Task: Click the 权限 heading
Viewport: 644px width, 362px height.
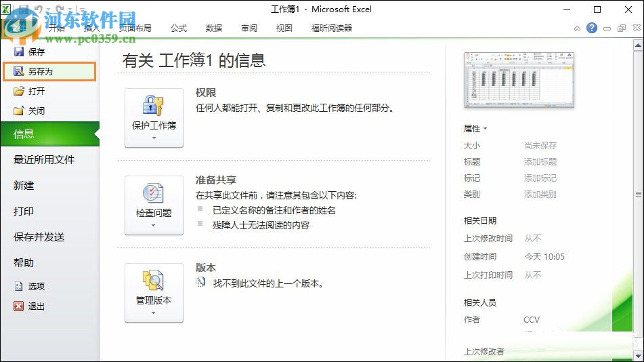Action: [206, 93]
